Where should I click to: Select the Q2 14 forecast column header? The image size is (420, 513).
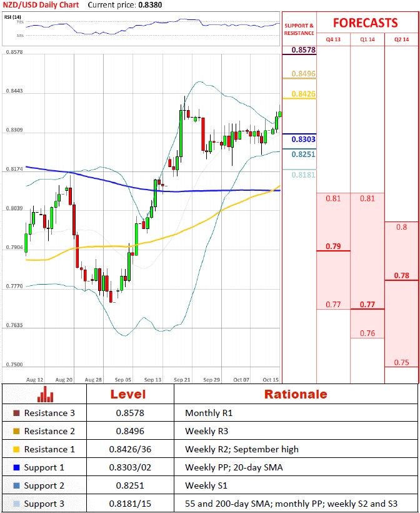(x=401, y=39)
